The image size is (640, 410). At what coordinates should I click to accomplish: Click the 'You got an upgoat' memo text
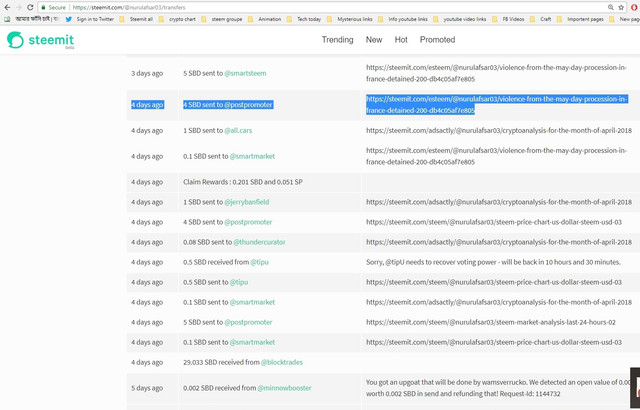click(x=498, y=388)
